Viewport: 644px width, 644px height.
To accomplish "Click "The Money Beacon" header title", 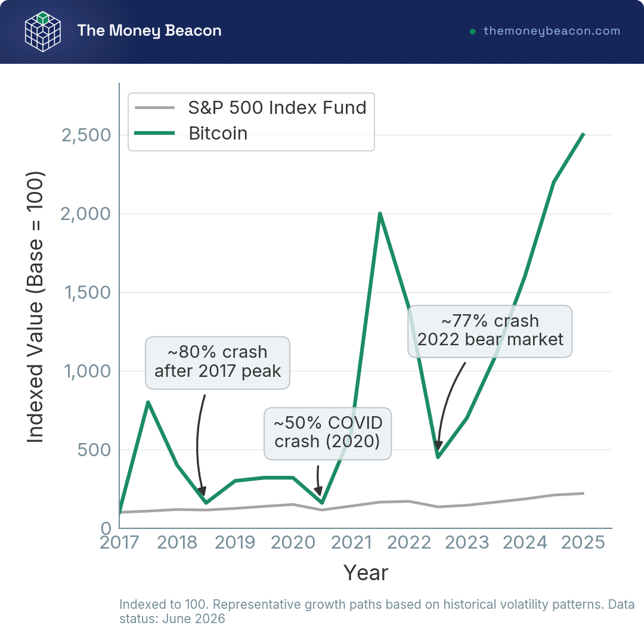I will click(x=149, y=31).
